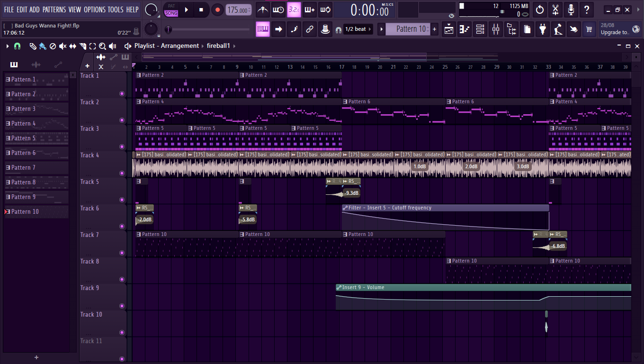Click the microphone one-click recording icon

pyautogui.click(x=571, y=9)
